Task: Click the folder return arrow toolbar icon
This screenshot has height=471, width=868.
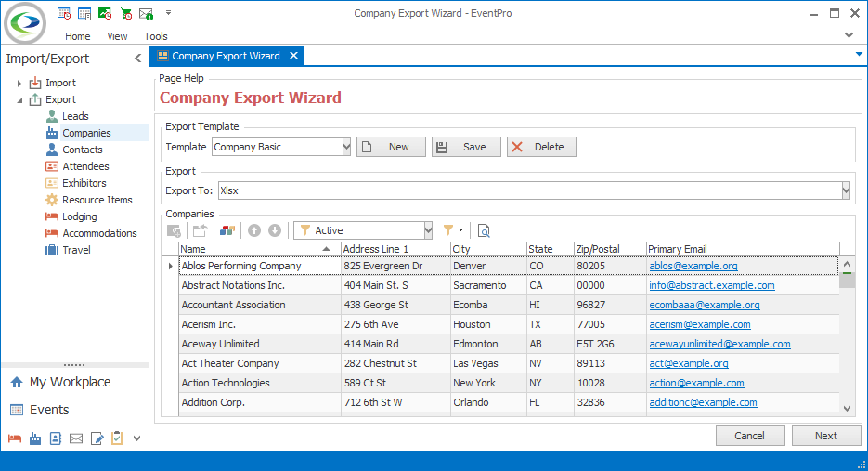Action: click(200, 230)
